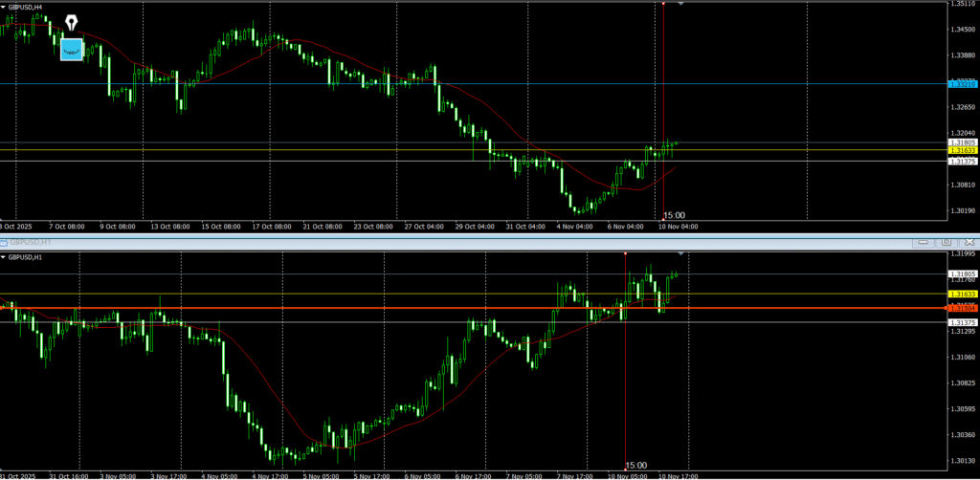The height and width of the screenshot is (480, 980).
Task: Restore the GBPUSD,H1 chart window size
Action: point(947,242)
